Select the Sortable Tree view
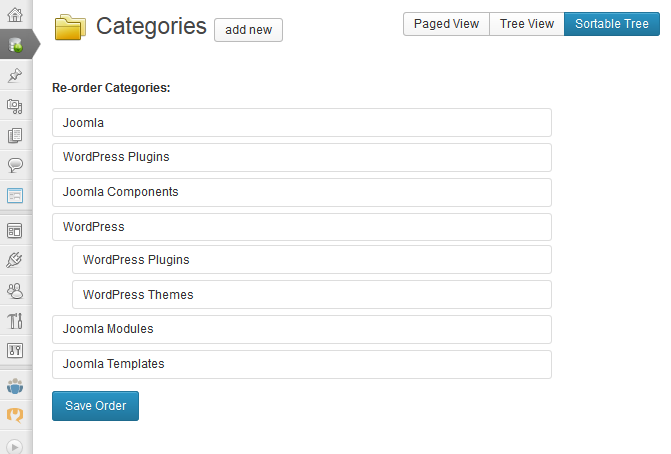 pyautogui.click(x=612, y=24)
